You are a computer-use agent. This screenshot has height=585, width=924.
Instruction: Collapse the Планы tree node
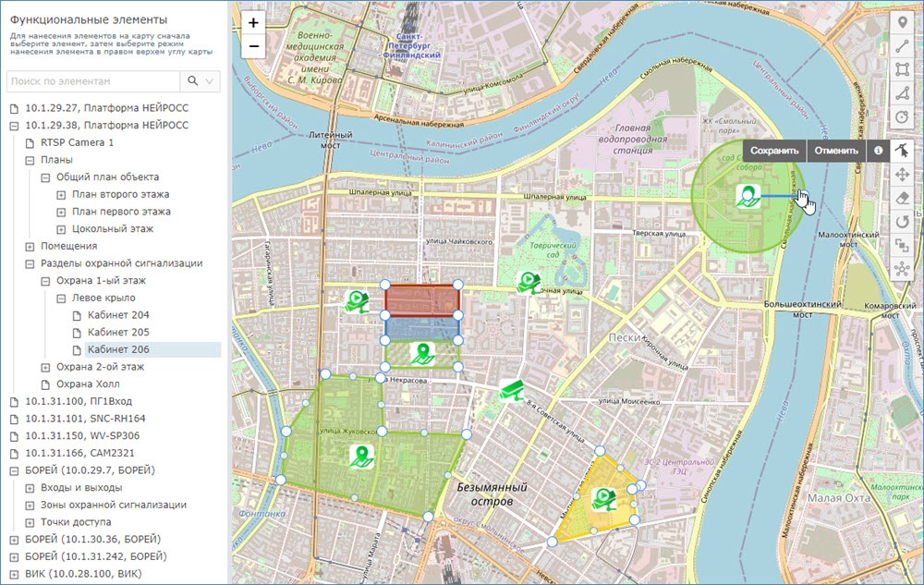click(x=30, y=160)
